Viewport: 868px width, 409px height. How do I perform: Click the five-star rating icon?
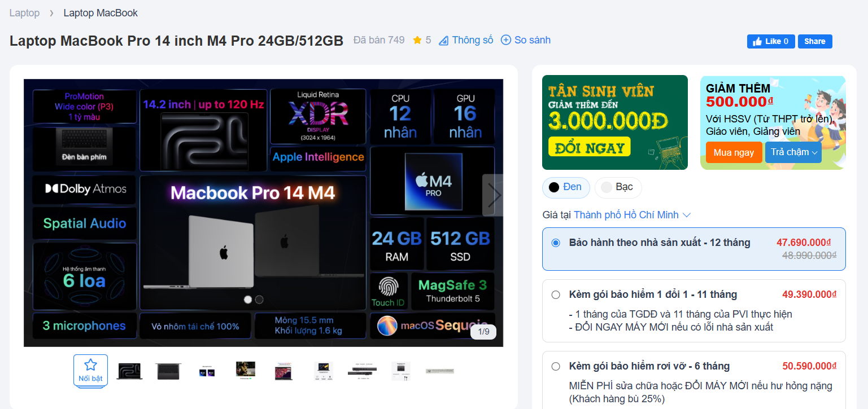tap(417, 40)
